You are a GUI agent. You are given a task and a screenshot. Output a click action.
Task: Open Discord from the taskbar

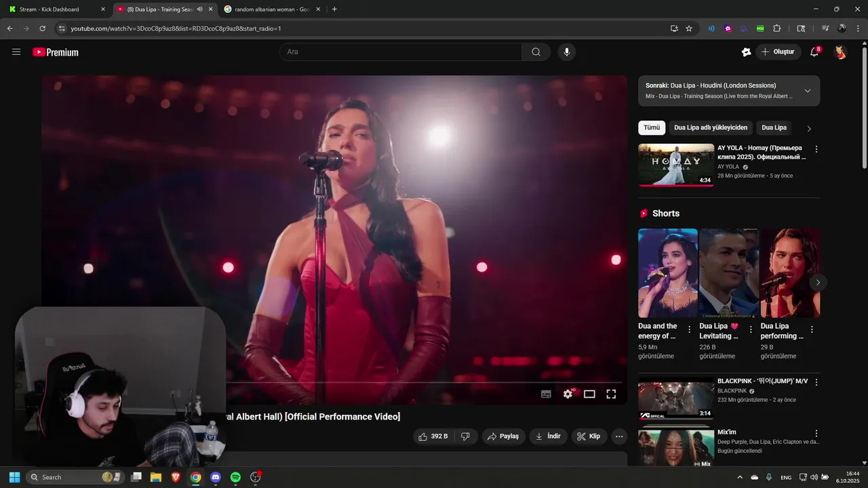pos(216,477)
